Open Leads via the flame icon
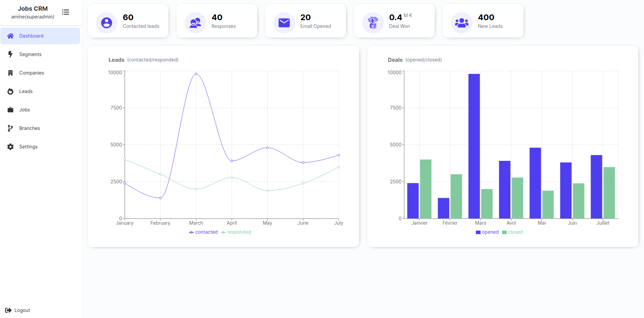Viewport: 644px width, 318px height. pos(10,91)
